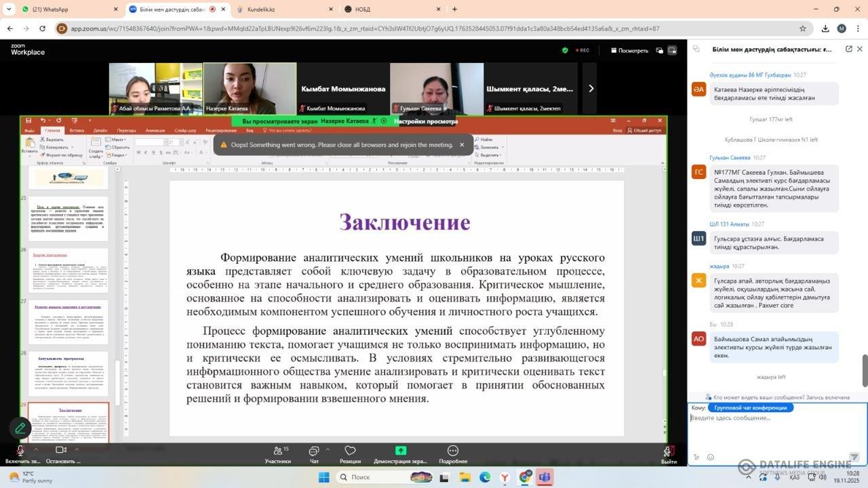The width and height of the screenshot is (868, 488).
Task: Click the emoji picker in chat box
Action: coord(710,457)
